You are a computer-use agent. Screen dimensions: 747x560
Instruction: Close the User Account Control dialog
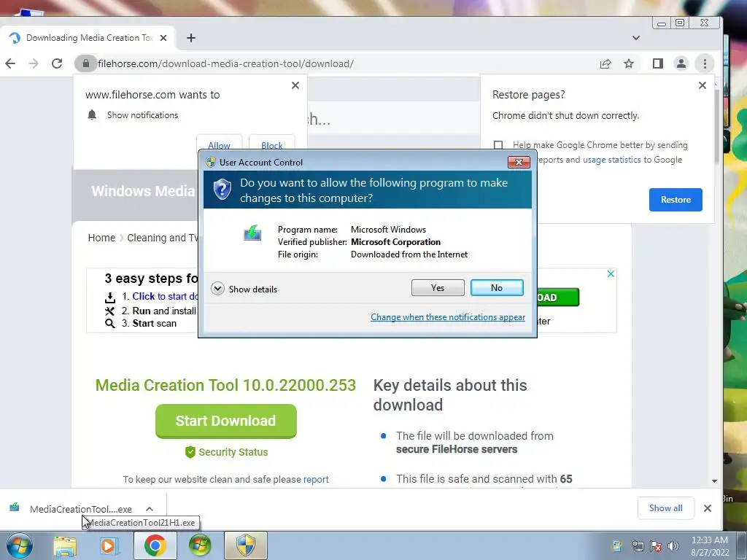519,163
